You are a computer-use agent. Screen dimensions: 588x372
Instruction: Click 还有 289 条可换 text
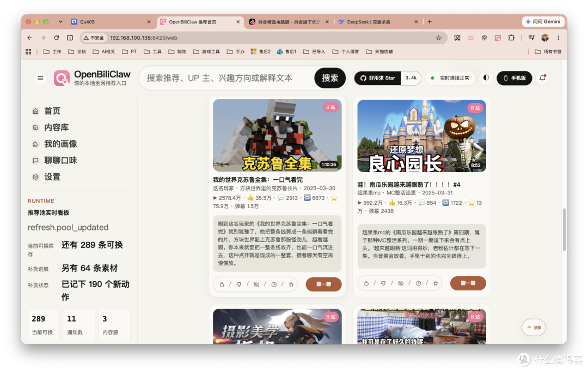click(92, 245)
